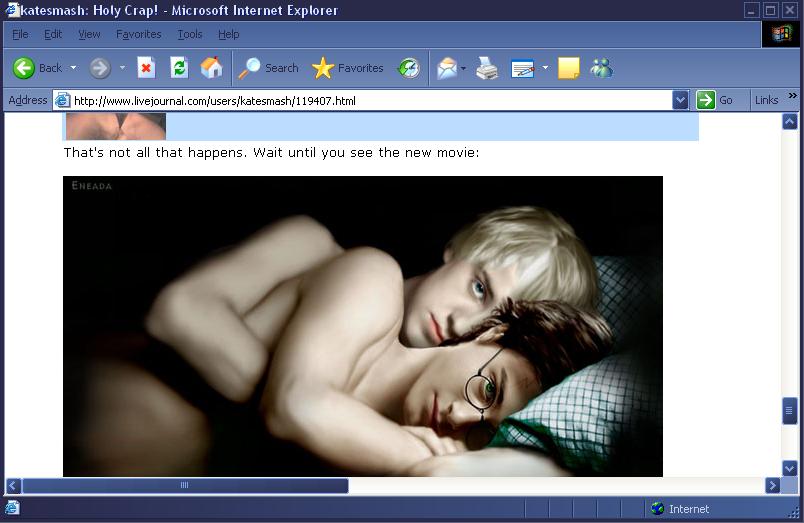Open the File menu
The width and height of the screenshot is (804, 523).
(21, 34)
